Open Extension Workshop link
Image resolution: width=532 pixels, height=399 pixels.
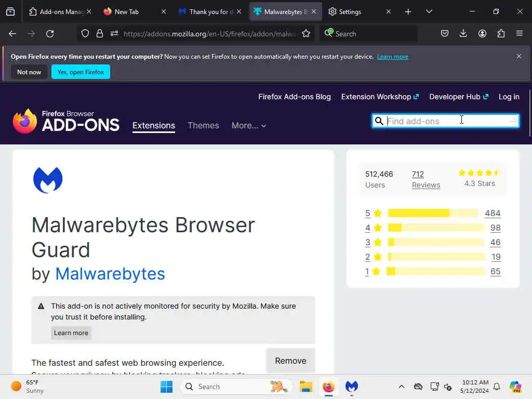(x=380, y=97)
